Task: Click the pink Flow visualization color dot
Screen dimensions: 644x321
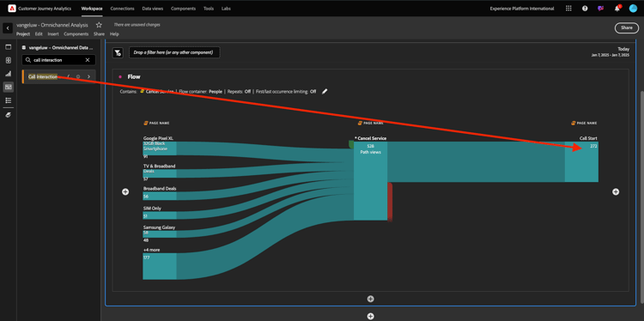Action: [x=120, y=76]
